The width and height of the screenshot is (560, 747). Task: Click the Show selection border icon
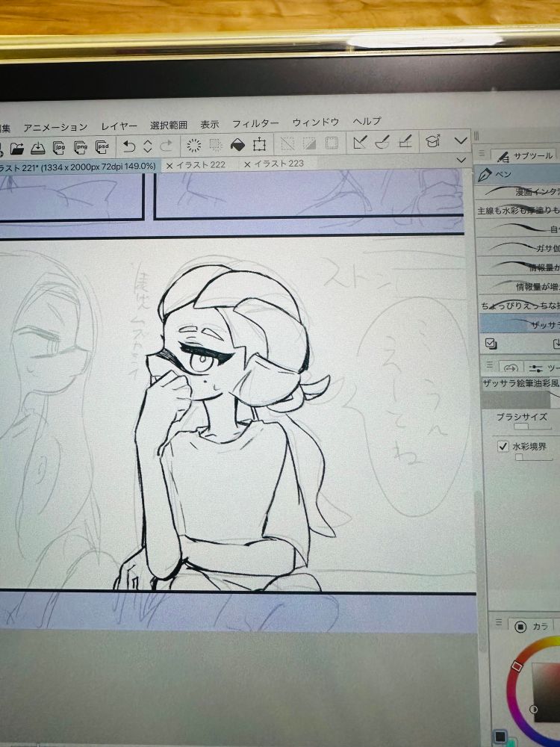tap(332, 143)
